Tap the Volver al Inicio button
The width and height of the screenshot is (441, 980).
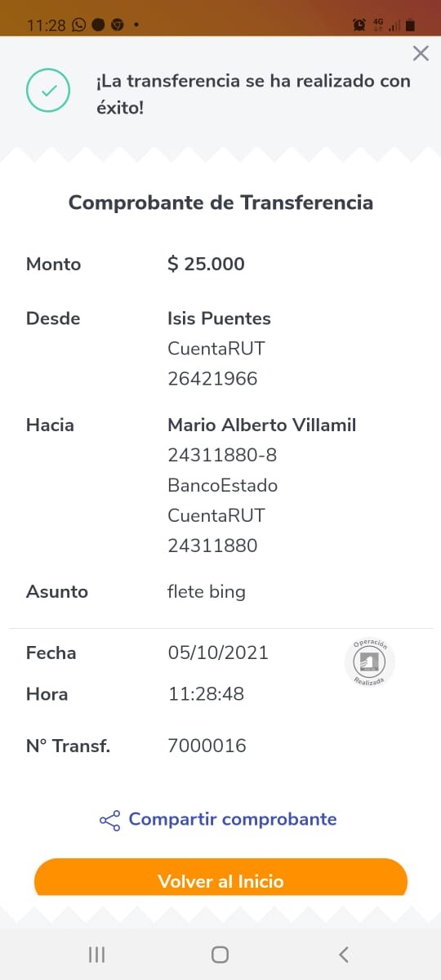pyautogui.click(x=220, y=877)
